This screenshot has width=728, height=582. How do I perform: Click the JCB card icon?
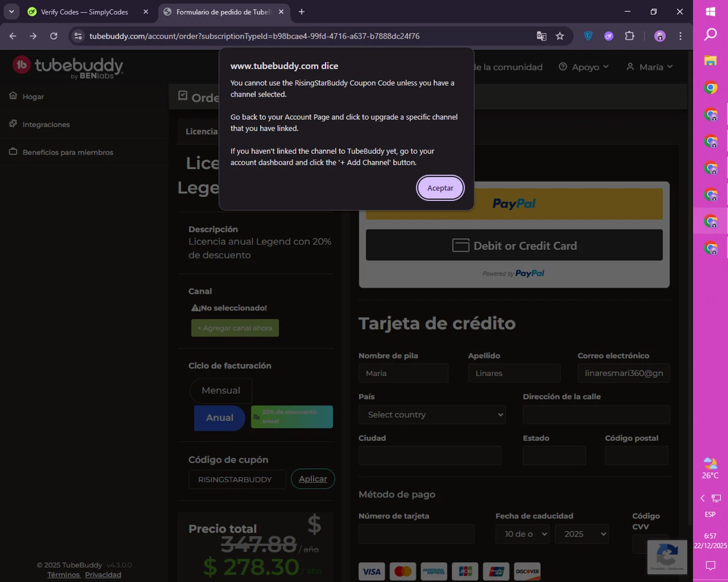coord(465,571)
